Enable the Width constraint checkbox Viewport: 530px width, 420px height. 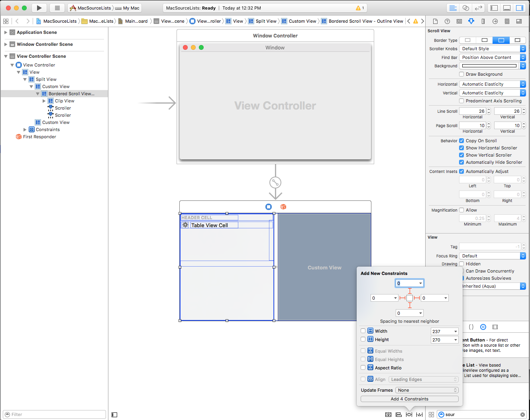363,331
